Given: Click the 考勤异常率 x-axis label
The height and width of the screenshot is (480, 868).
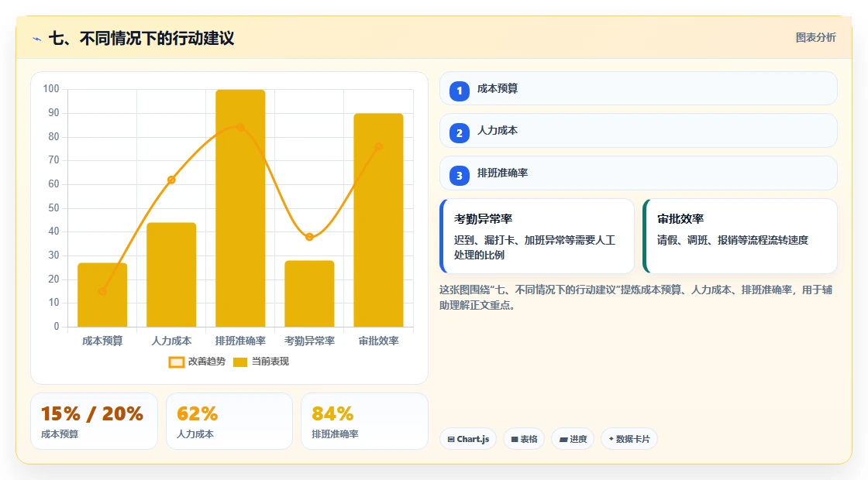Looking at the screenshot, I should (x=309, y=341).
